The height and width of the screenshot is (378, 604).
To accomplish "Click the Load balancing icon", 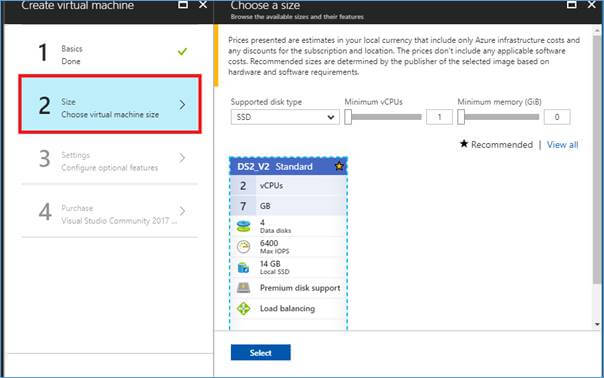I will click(x=243, y=309).
